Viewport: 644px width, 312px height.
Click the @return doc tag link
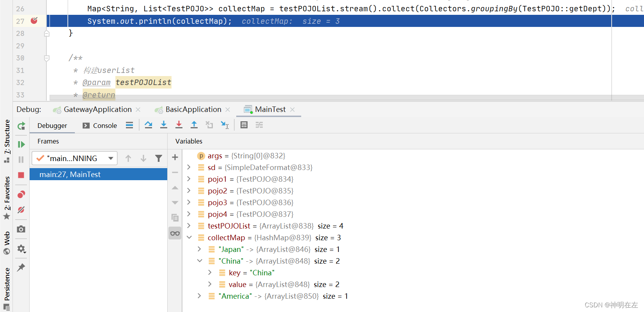tap(99, 95)
